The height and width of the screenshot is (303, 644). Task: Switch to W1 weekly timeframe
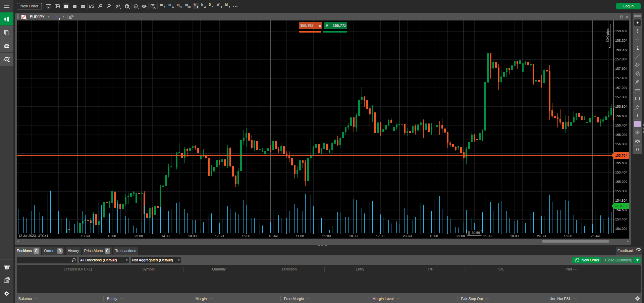pos(219,6)
